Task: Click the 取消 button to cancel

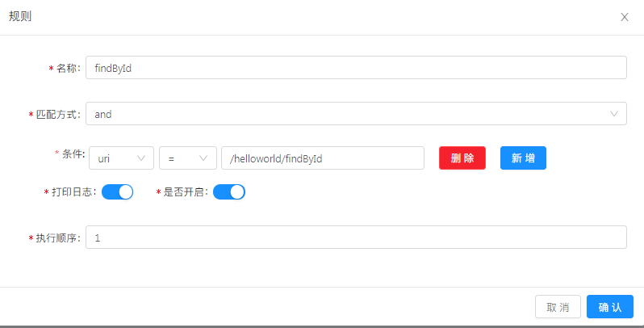Action: point(558,307)
